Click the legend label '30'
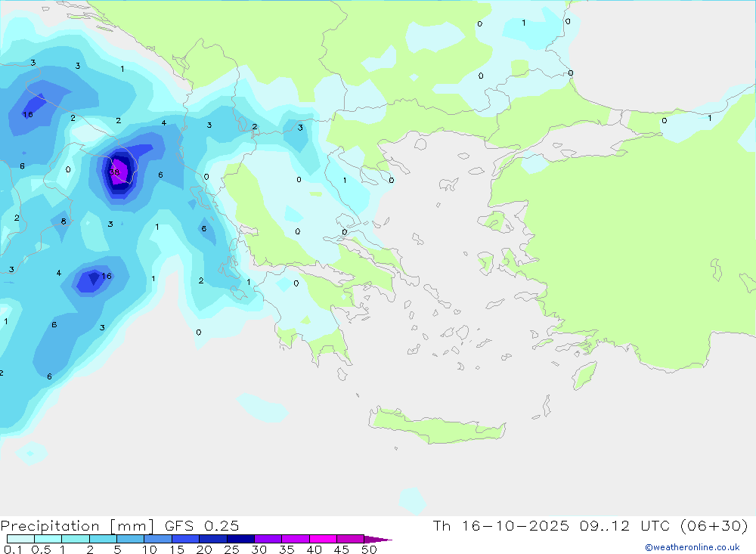Screen dimensions: 756x554 pos(259,549)
